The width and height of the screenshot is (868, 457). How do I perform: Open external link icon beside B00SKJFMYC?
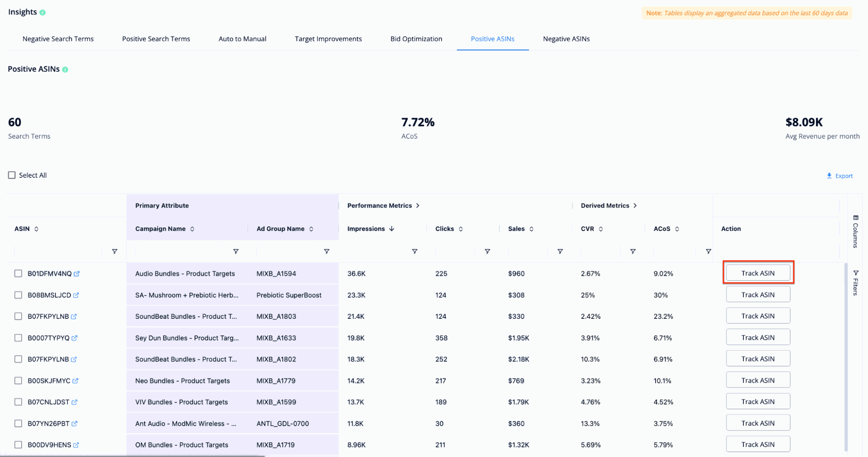(x=75, y=381)
